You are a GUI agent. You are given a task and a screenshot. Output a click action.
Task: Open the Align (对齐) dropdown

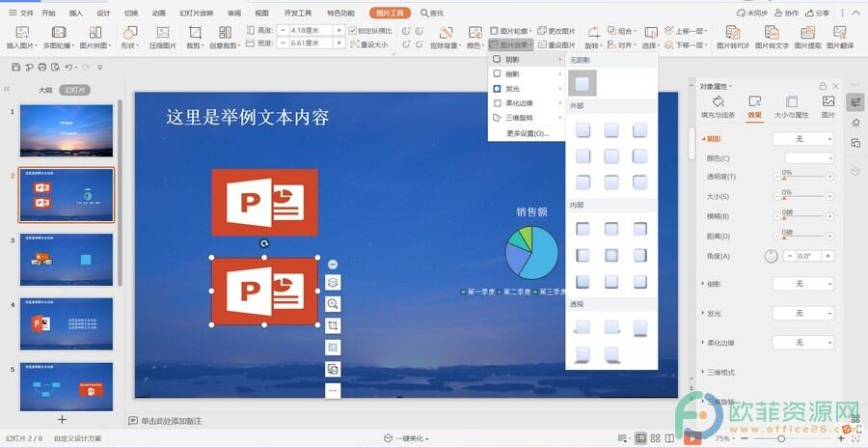tap(622, 45)
